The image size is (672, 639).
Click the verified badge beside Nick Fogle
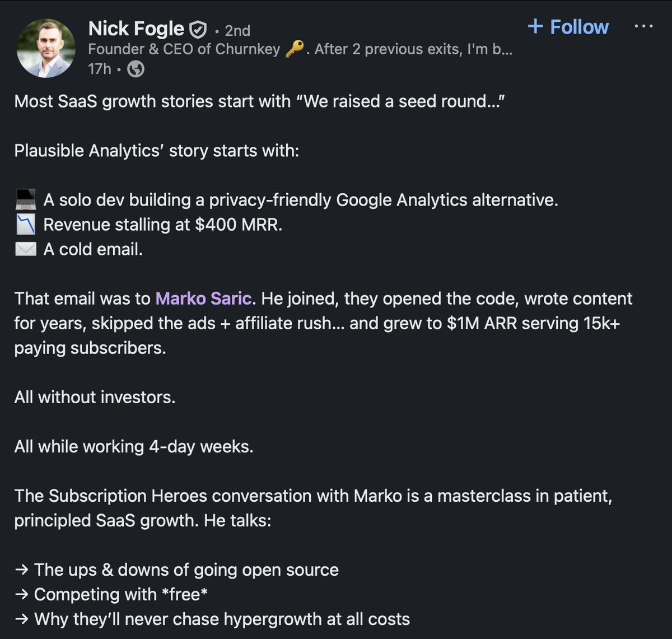pyautogui.click(x=198, y=29)
